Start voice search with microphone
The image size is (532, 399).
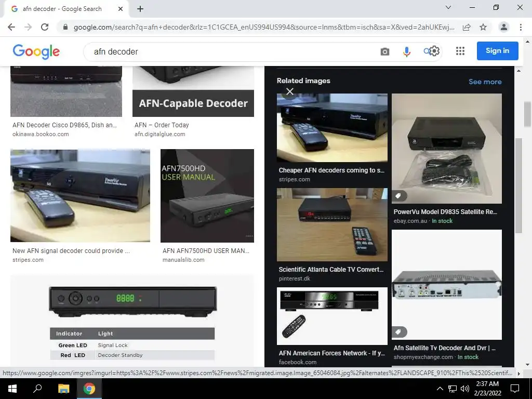406,51
